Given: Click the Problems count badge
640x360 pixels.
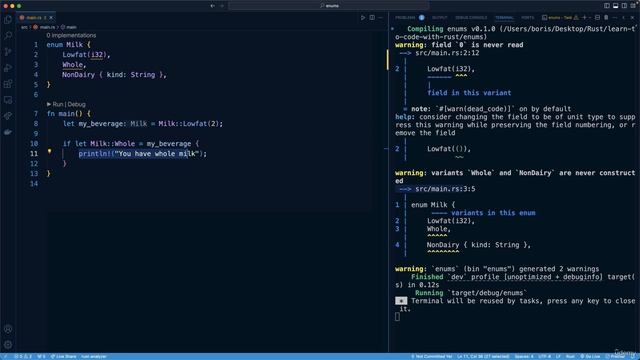Looking at the screenshot, I should click(x=421, y=18).
